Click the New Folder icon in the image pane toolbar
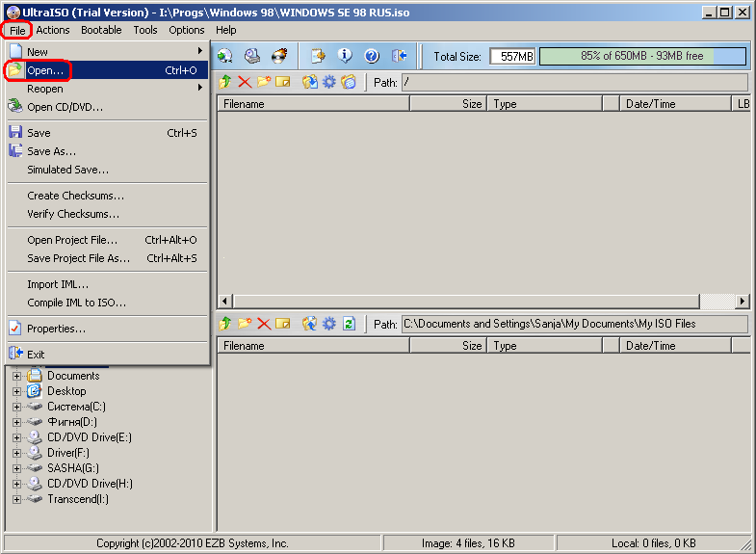Viewport: 756px width, 554px height. tap(264, 82)
